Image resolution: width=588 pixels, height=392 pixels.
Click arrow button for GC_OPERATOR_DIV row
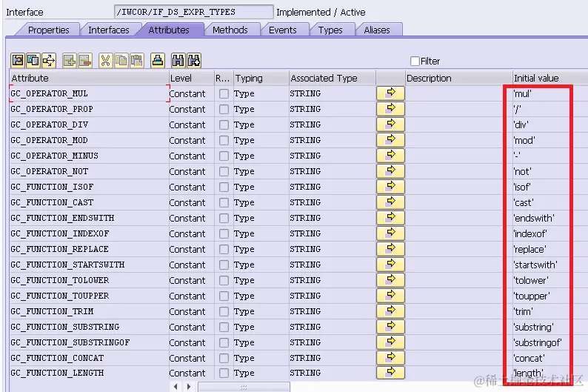391,124
